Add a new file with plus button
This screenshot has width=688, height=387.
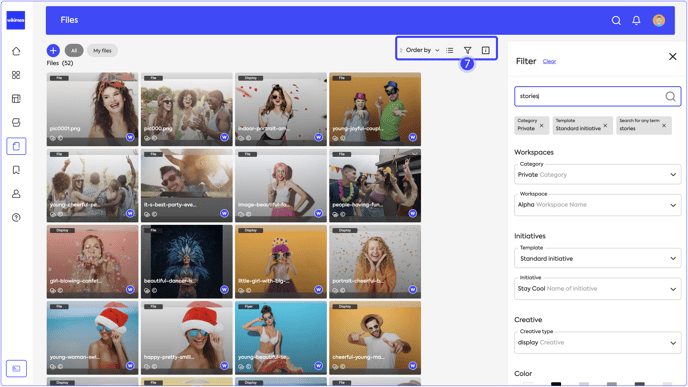(53, 50)
